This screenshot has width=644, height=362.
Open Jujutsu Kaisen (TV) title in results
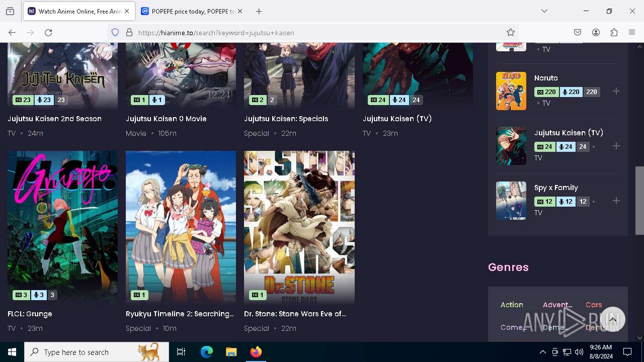coord(397,119)
